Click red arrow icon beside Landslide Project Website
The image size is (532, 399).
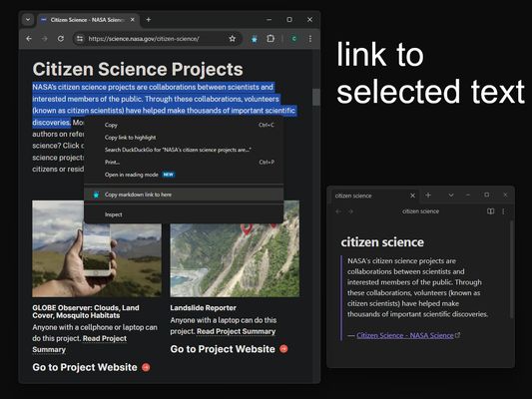pyautogui.click(x=283, y=349)
